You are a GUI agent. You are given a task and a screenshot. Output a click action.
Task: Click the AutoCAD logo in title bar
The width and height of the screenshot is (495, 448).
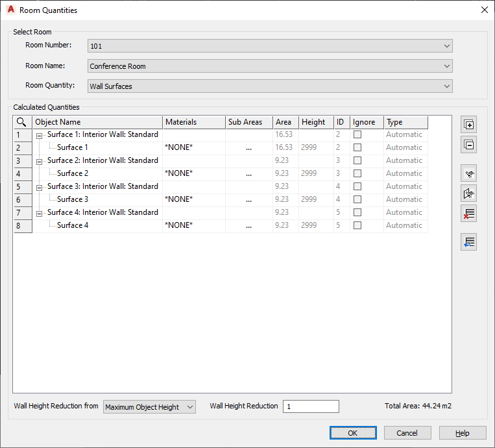11,10
